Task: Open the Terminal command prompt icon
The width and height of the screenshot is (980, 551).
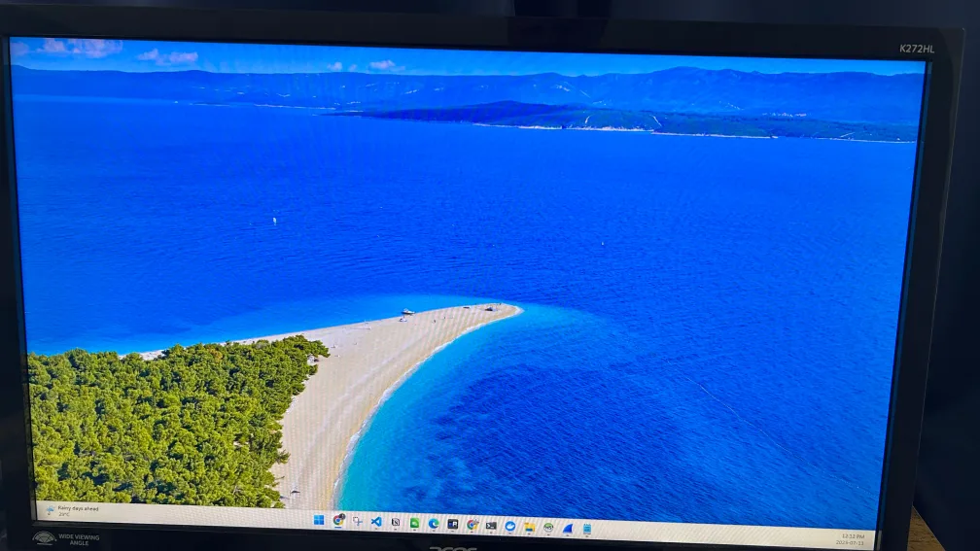Action: (x=491, y=525)
